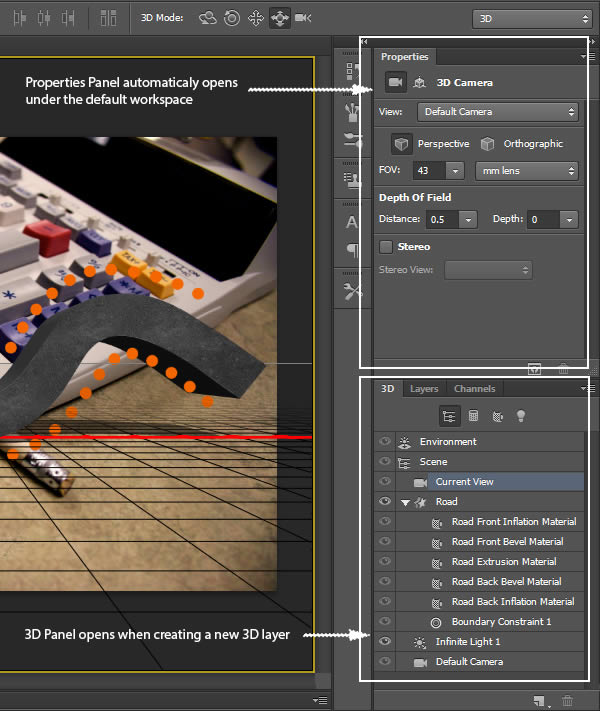Open the Tool Presets wrench icon
The width and height of the screenshot is (600, 711).
352,291
